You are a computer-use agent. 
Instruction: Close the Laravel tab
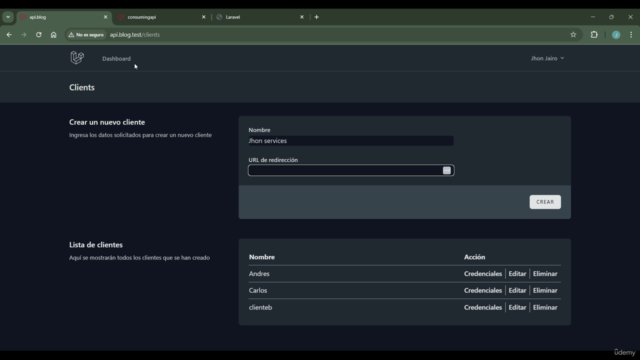302,17
